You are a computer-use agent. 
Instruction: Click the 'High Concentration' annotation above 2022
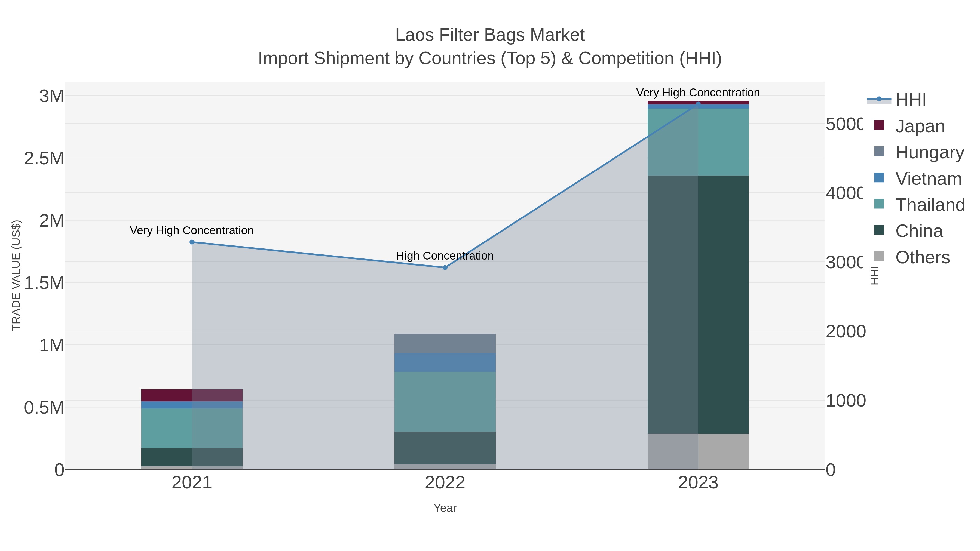pos(445,256)
